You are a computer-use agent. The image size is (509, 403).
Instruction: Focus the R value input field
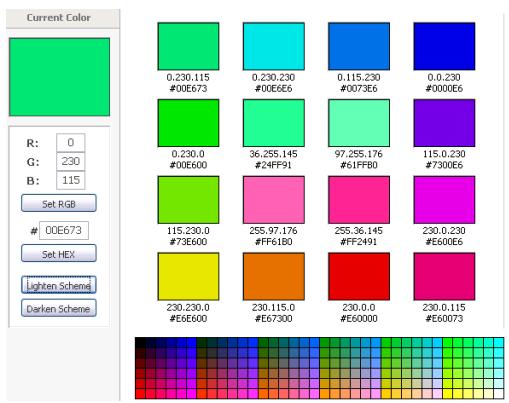[x=71, y=142]
